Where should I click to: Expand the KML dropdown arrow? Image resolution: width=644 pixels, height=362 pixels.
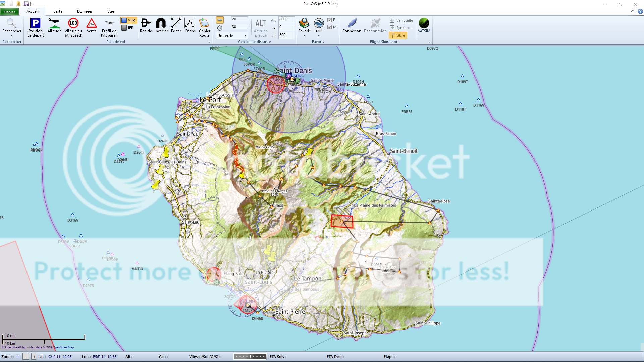[x=319, y=36]
